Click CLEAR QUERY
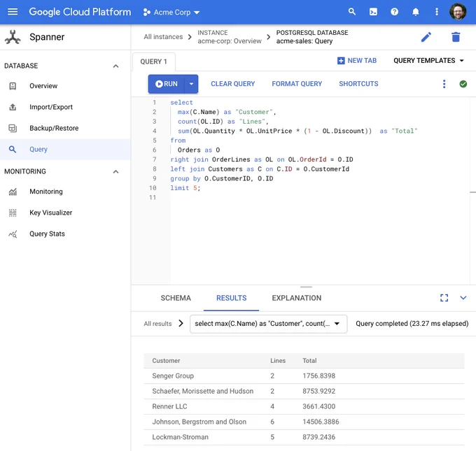 [x=233, y=84]
